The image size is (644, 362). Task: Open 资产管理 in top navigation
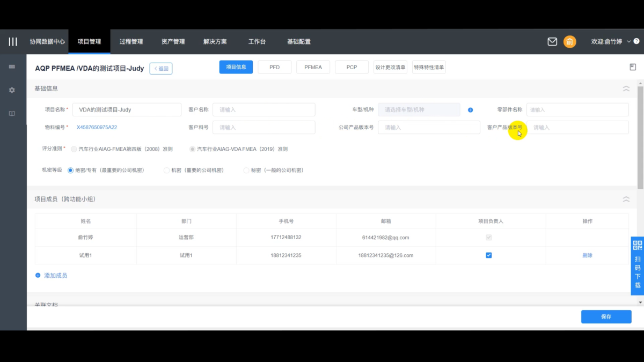coord(173,42)
